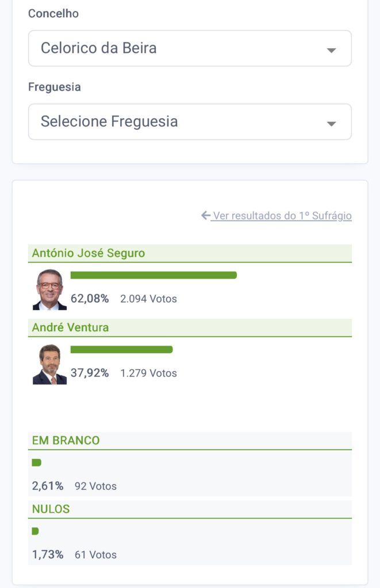Image resolution: width=380 pixels, height=588 pixels.
Task: Click the small green NULOS bar
Action: pyautogui.click(x=35, y=531)
